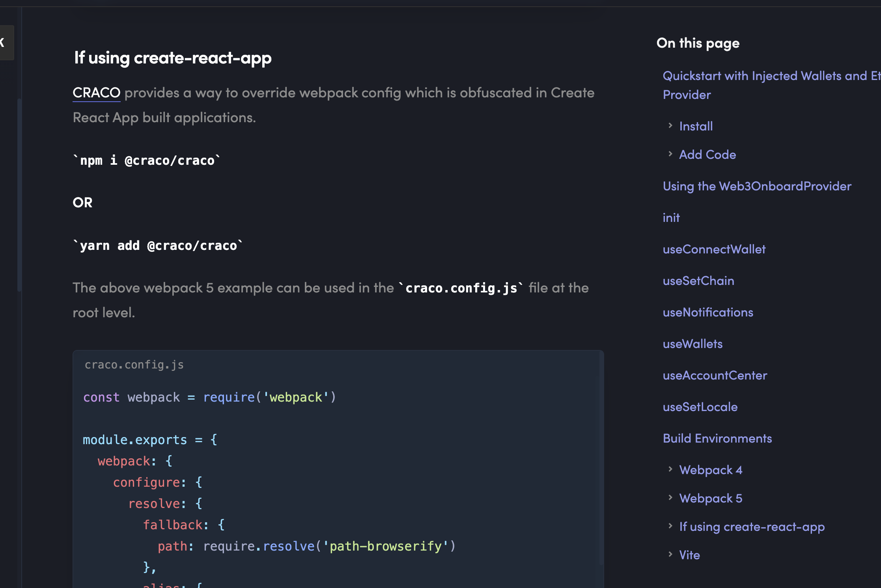The image size is (881, 588).
Task: Open the CRACO hyperlink
Action: click(96, 93)
